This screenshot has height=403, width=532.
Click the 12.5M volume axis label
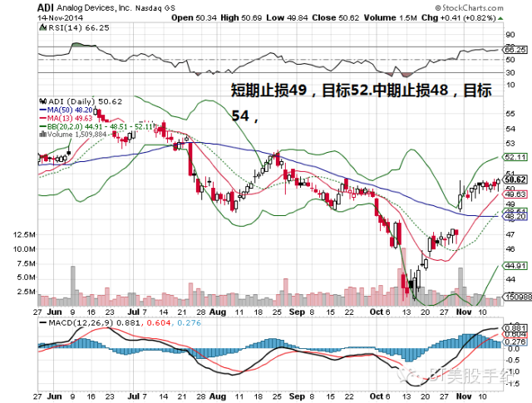pos(24,234)
